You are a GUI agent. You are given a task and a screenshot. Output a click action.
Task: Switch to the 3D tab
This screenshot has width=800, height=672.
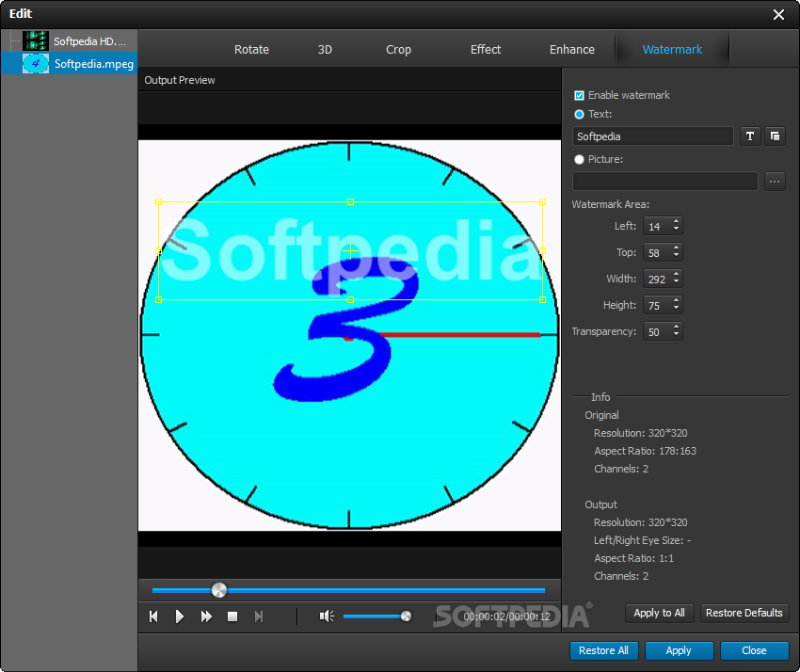pyautogui.click(x=325, y=50)
